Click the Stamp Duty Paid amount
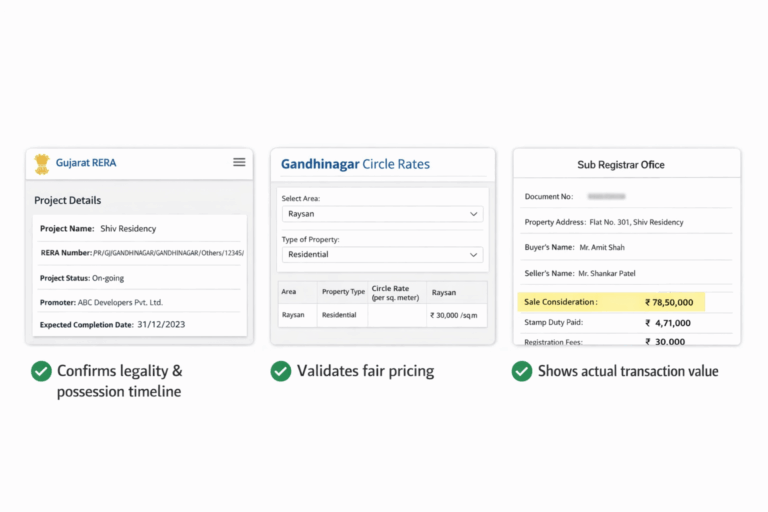The height and width of the screenshot is (512, 768). [x=670, y=323]
